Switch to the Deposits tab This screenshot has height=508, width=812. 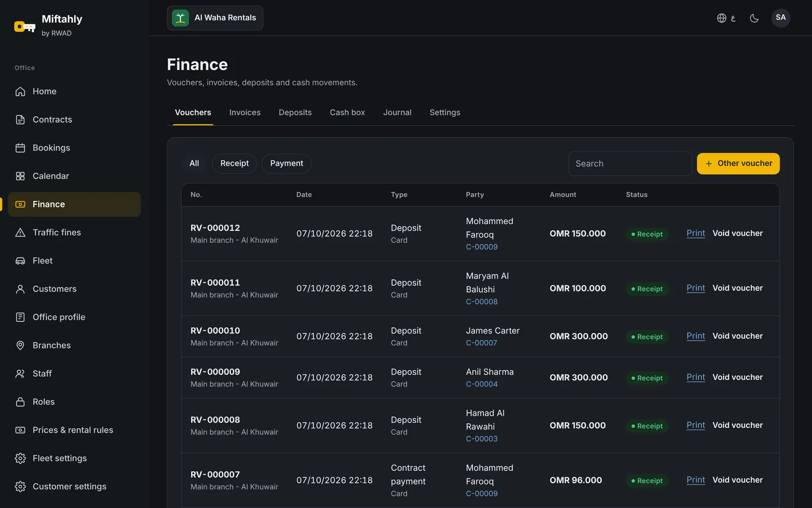point(295,112)
